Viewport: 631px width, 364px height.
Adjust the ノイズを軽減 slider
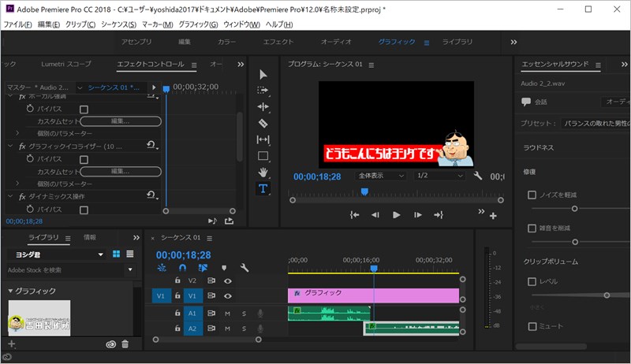pos(574,209)
